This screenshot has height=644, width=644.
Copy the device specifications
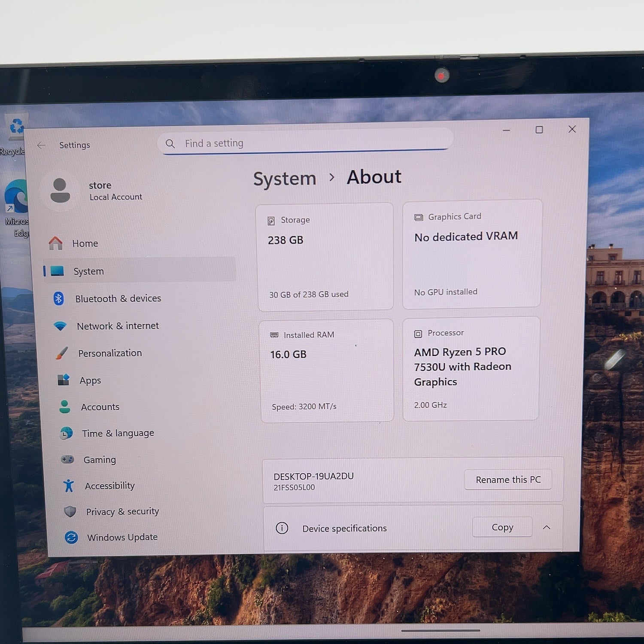pyautogui.click(x=502, y=527)
